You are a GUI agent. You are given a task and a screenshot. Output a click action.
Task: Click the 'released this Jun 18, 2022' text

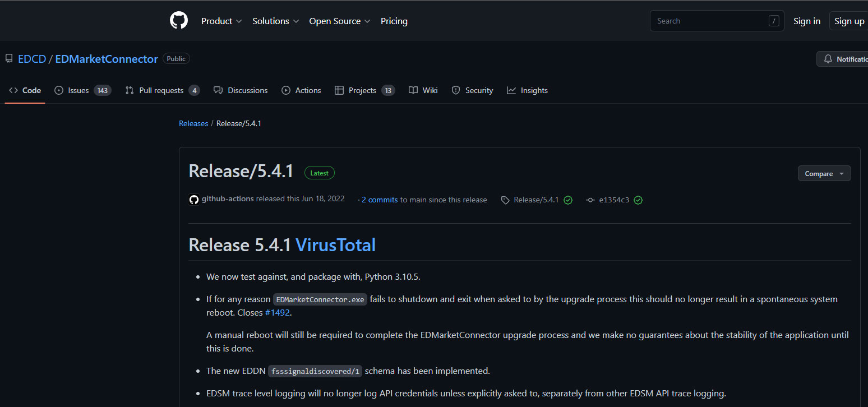point(300,200)
